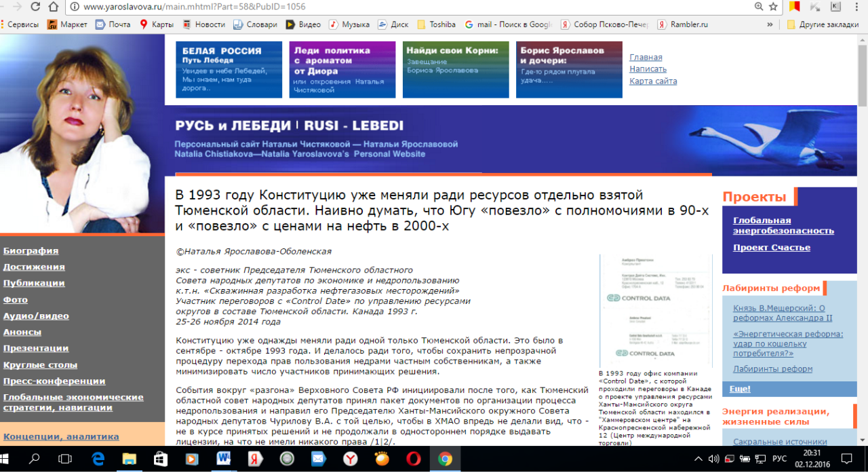The height and width of the screenshot is (473, 868).
Task: Open 'Князь В.Мещерский' reform article link
Action: click(x=783, y=313)
